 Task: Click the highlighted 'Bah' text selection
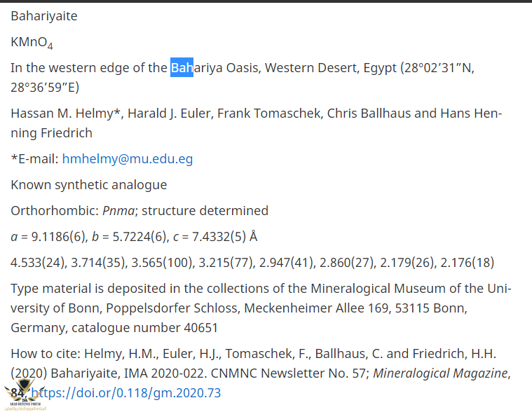[x=182, y=67]
